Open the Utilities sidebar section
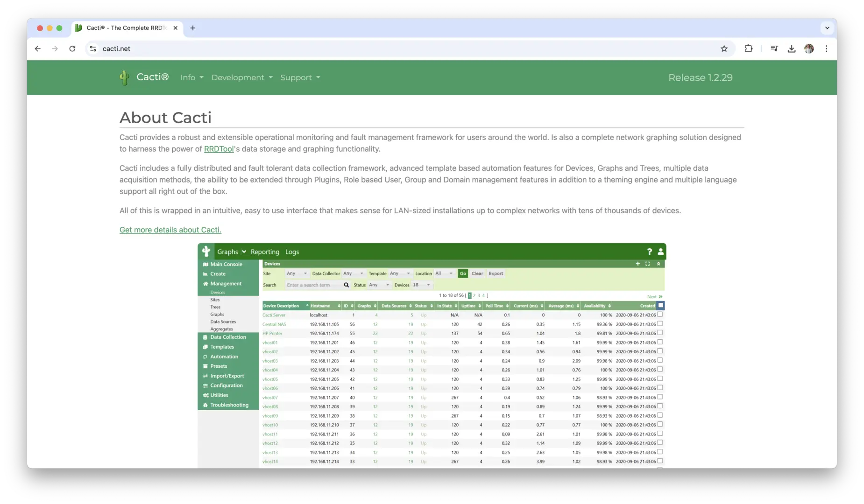This screenshot has width=864, height=504. [219, 395]
